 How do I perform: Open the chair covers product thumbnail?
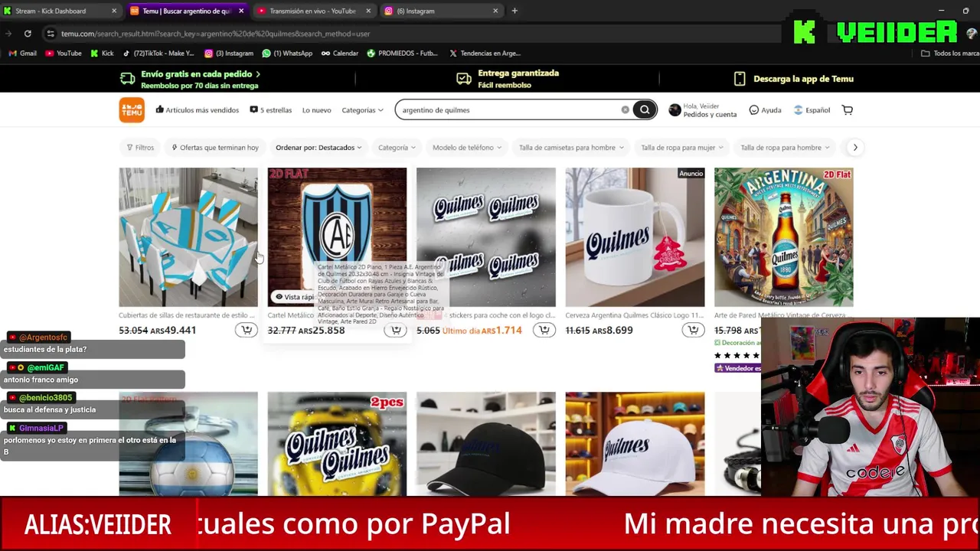(x=188, y=237)
